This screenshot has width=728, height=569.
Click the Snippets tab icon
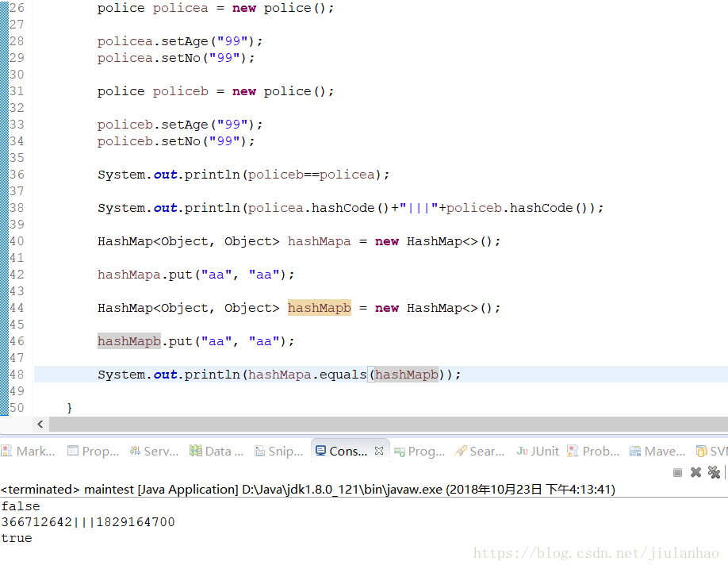260,451
